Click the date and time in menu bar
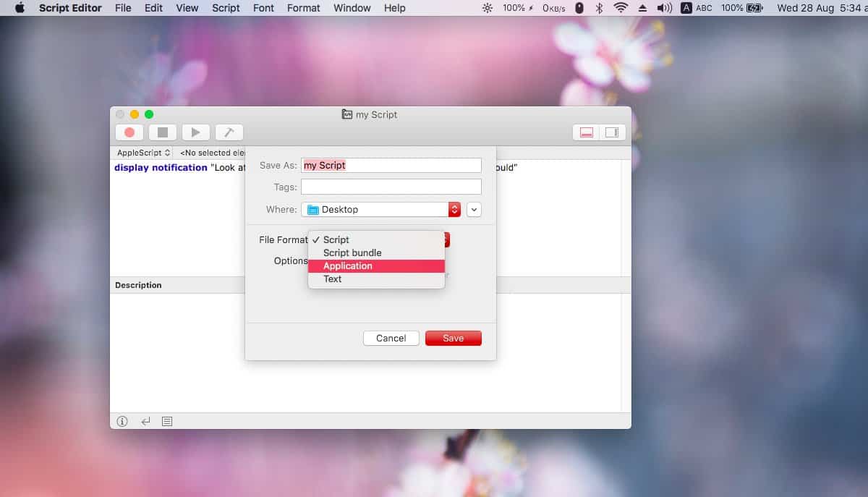 click(x=822, y=8)
